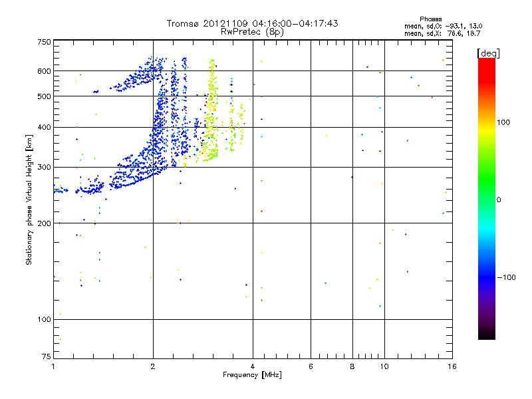Screen dimensions: 532x399
Task: Click the 'RwPretec (8p)' subtitle
Action: (252, 32)
